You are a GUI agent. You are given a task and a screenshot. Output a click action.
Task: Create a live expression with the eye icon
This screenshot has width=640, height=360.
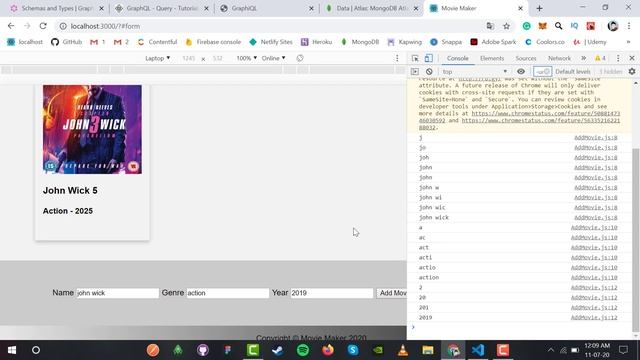tap(521, 71)
